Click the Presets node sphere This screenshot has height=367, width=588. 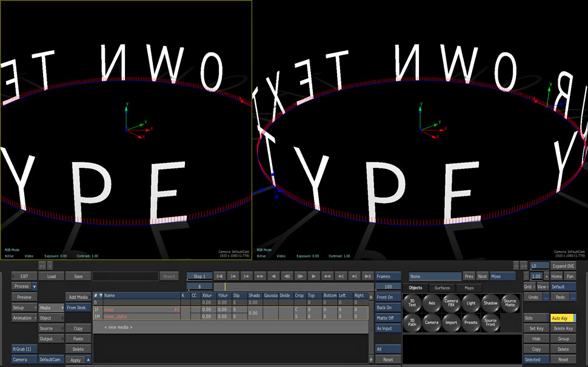click(471, 323)
